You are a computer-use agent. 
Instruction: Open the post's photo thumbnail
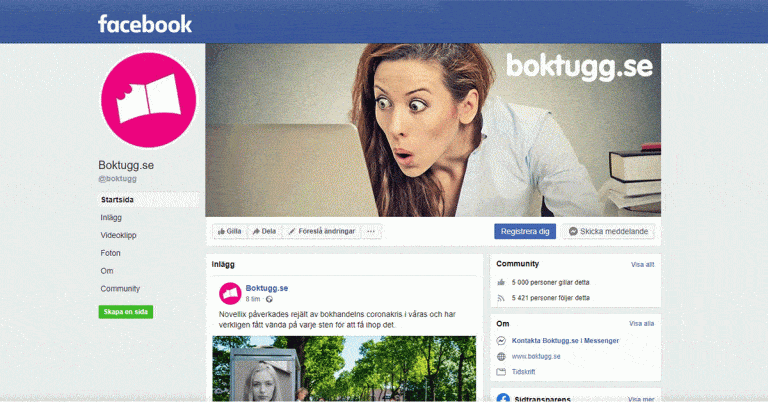pos(344,369)
